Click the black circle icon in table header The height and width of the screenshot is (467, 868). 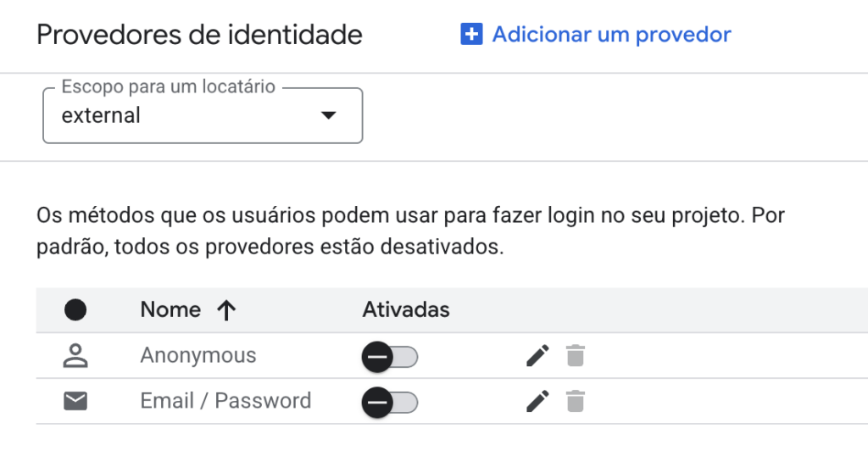(x=75, y=310)
